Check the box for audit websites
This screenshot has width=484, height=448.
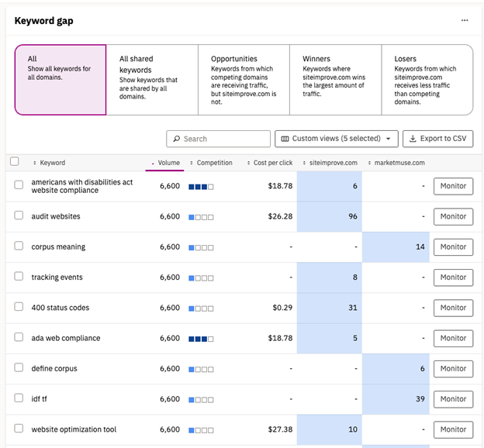(19, 216)
